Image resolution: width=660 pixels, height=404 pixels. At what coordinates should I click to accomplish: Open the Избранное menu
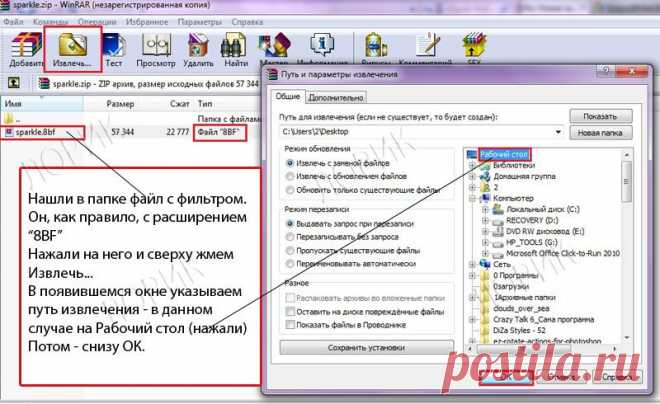147,22
